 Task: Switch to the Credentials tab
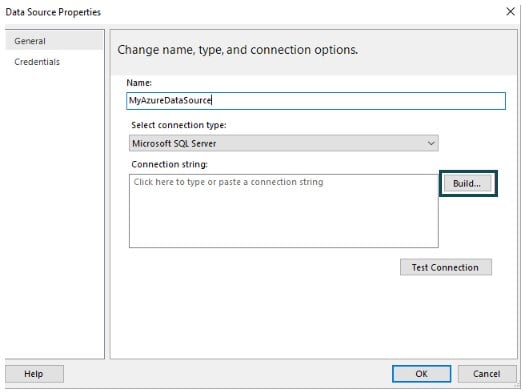click(x=37, y=62)
